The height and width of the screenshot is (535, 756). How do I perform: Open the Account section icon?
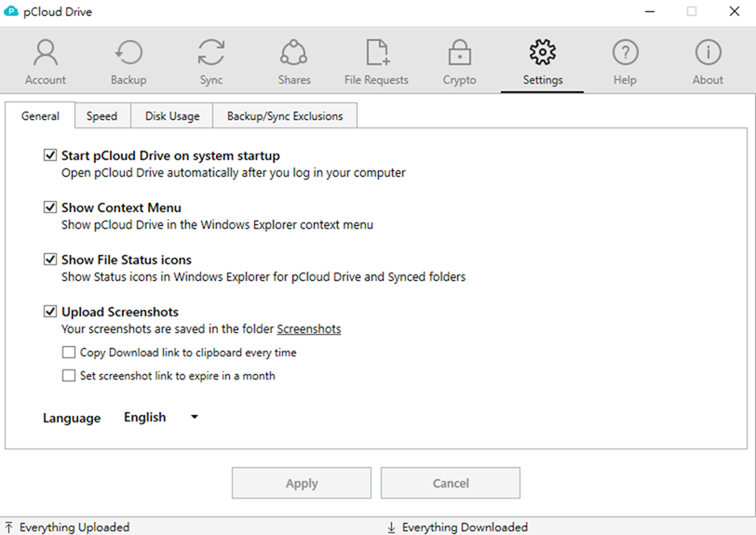pos(46,53)
